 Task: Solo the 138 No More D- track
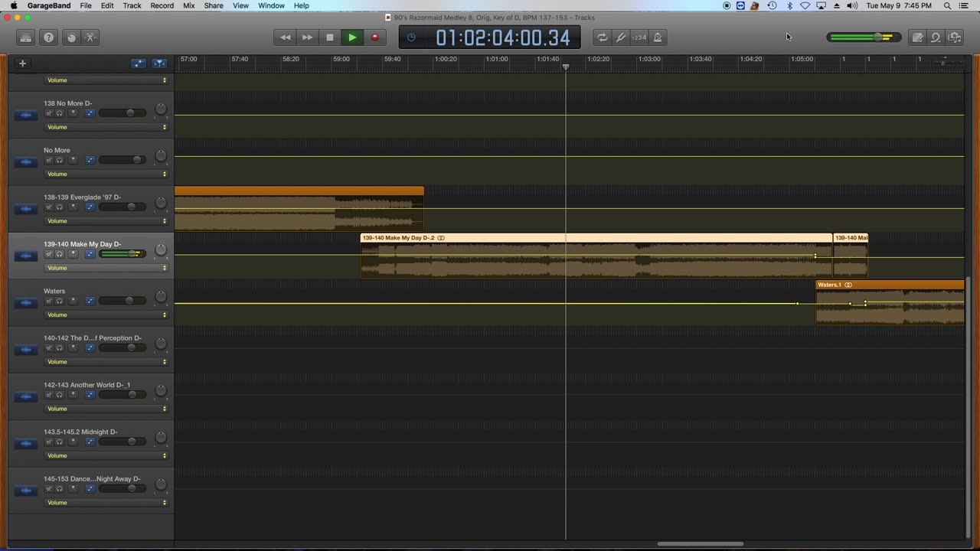[x=60, y=113]
